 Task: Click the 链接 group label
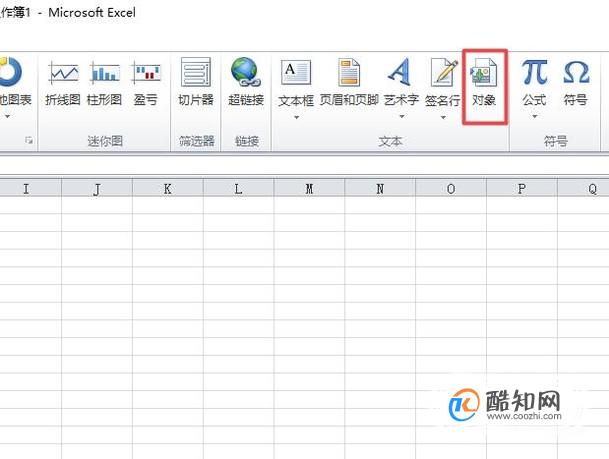point(247,141)
